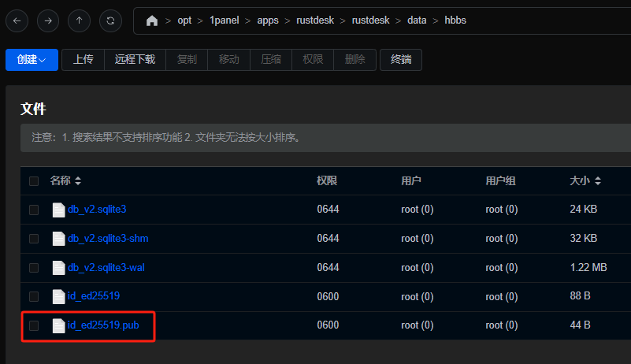
Task: Click the db_v2.sqlite3-shm file icon
Action: 59,239
